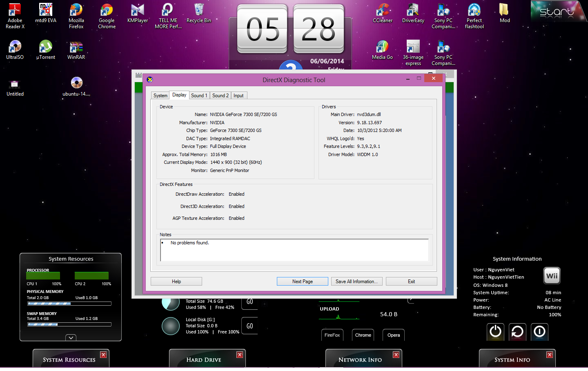
Task: Open CCleaner from the desktop
Action: coord(383,13)
